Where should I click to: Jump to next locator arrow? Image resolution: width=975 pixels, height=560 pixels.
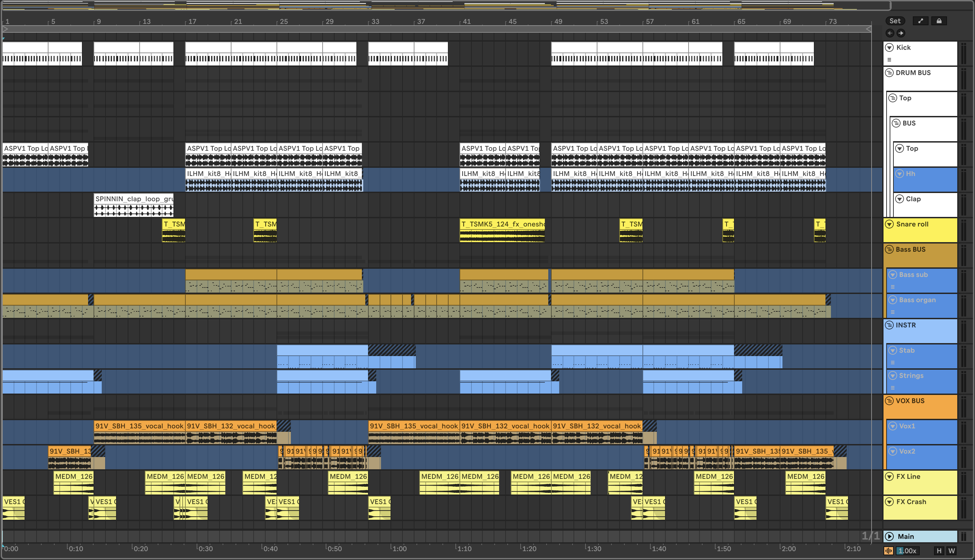[x=901, y=33]
